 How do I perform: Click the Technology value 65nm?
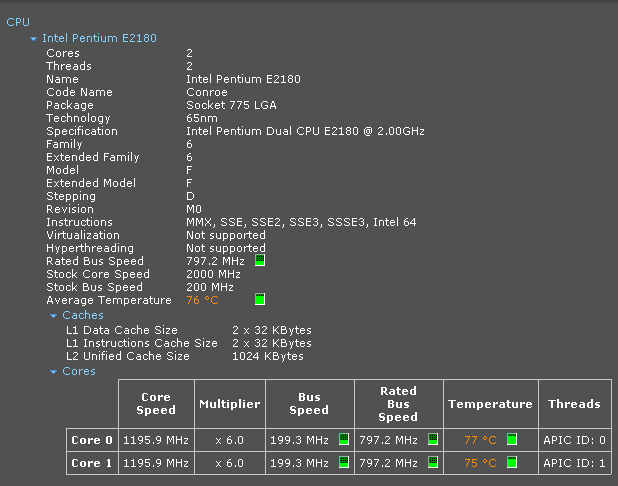pos(202,118)
